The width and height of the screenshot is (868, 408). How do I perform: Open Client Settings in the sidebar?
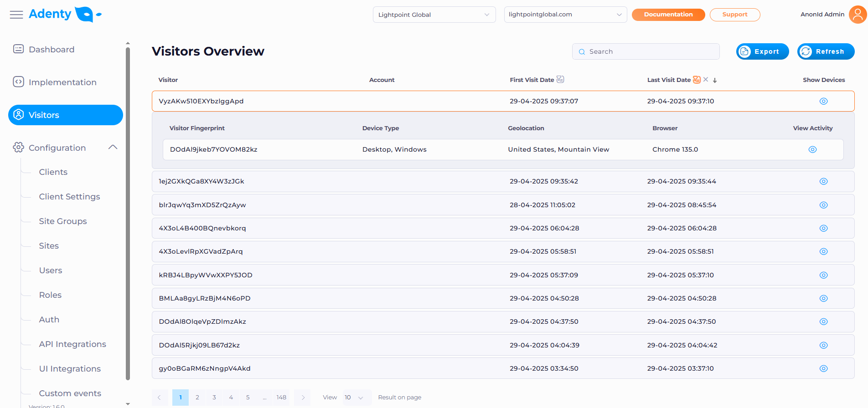[69, 197]
